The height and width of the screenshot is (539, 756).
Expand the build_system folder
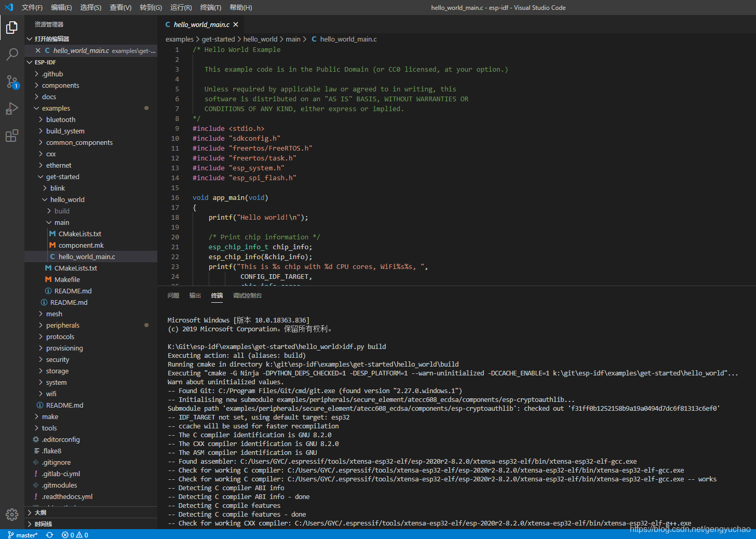click(91, 131)
